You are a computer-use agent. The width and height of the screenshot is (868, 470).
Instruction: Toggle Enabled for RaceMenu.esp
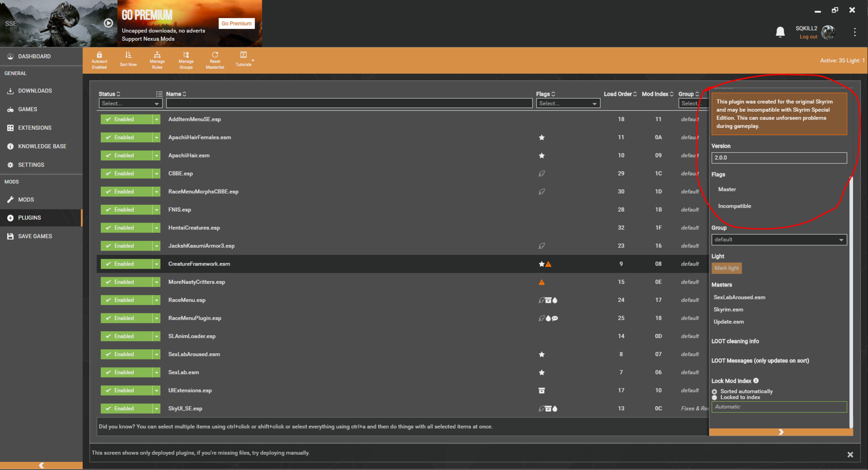127,300
